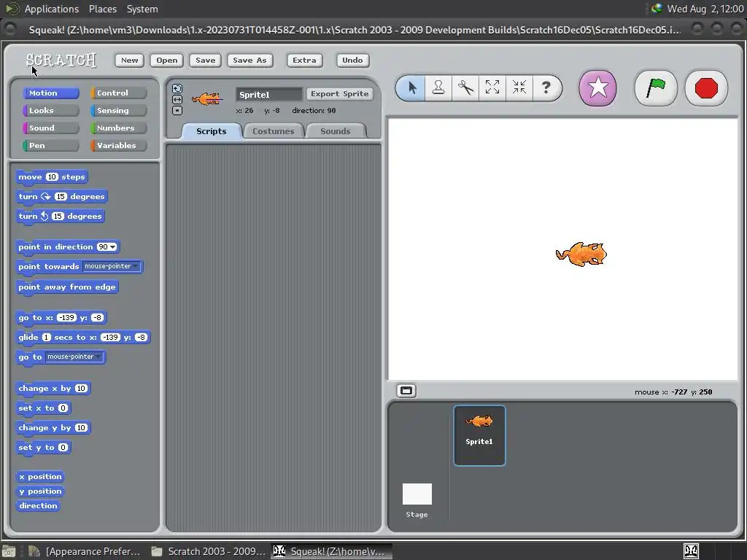Switch to the Scripts tab
Image resolution: width=747 pixels, height=560 pixels.
(x=212, y=131)
